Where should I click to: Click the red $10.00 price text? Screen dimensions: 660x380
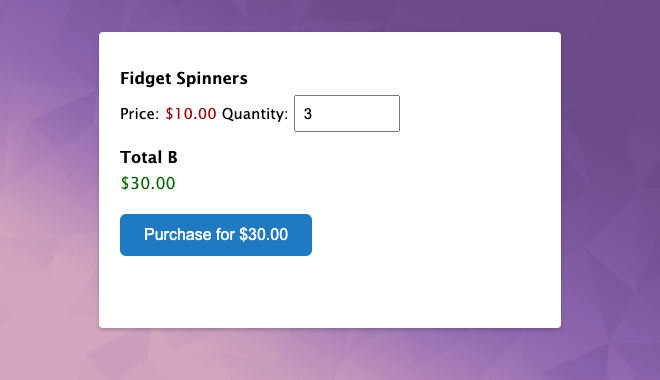pos(191,114)
